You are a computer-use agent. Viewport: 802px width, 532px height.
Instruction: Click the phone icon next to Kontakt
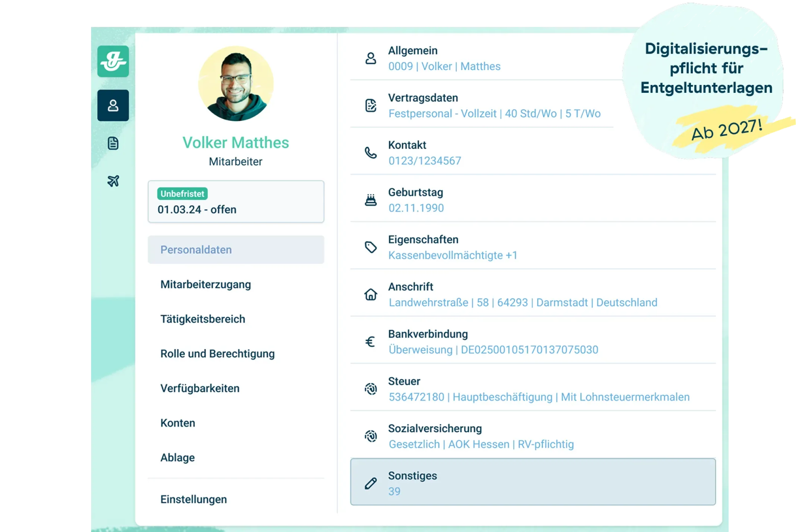tap(370, 153)
